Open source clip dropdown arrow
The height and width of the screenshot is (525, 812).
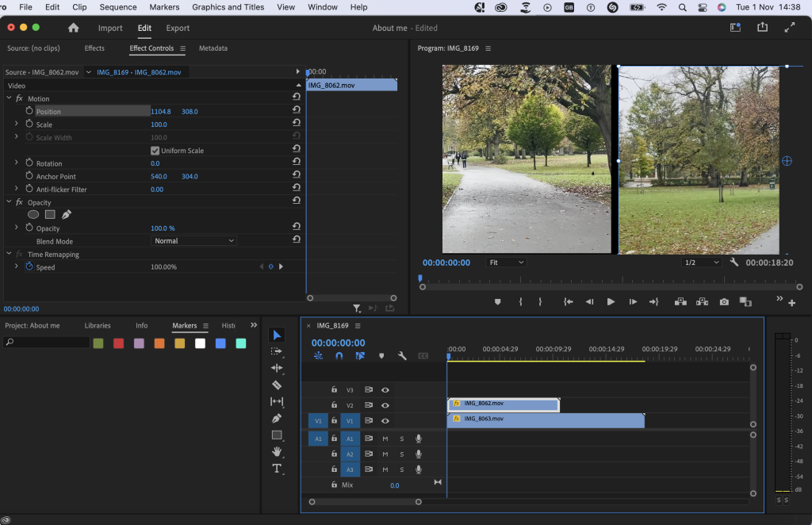(89, 72)
